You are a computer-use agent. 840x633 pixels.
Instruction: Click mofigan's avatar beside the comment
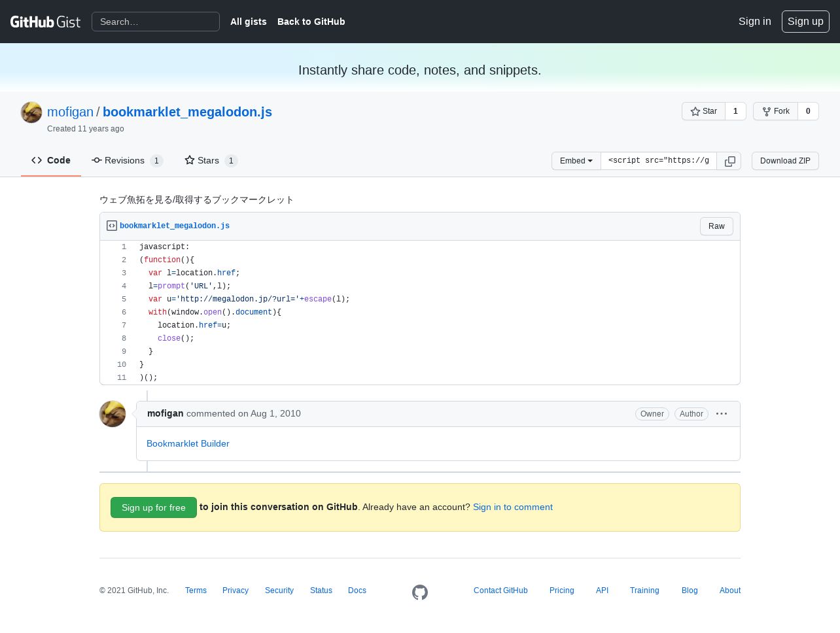tap(113, 414)
